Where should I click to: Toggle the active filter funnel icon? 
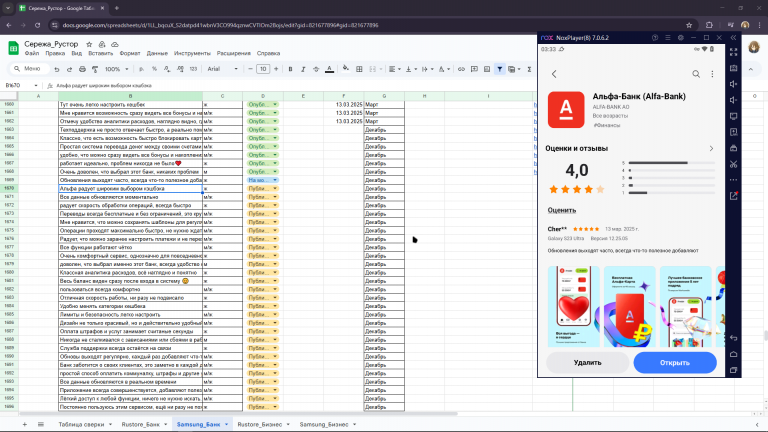[x=500, y=69]
